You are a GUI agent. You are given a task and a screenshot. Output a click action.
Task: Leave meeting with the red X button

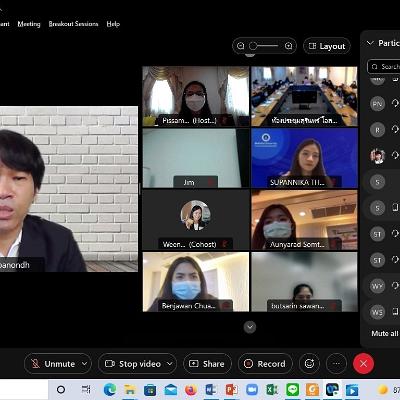pyautogui.click(x=363, y=364)
